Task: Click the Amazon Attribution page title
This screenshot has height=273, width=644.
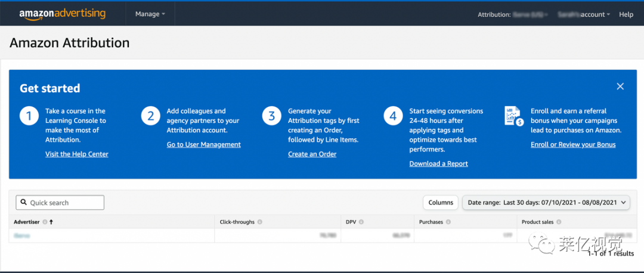Action: 69,43
